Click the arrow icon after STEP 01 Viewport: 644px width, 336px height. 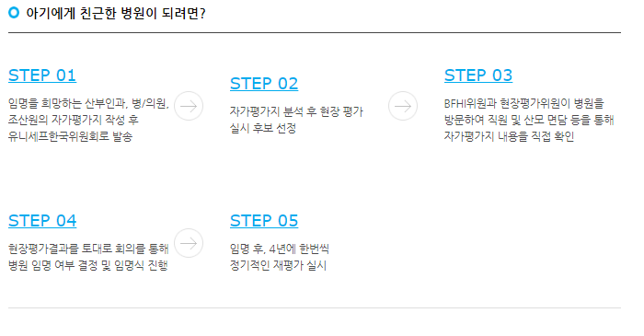[x=189, y=106]
